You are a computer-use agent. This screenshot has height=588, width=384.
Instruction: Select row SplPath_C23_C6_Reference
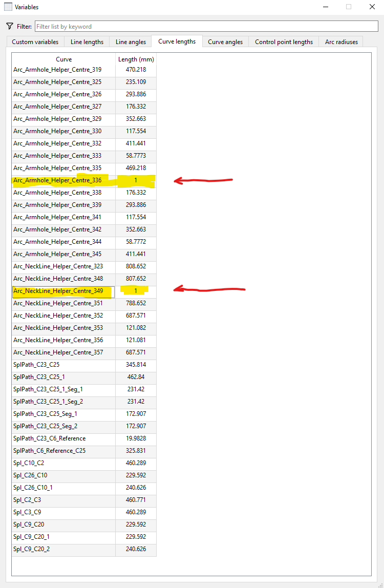pyautogui.click(x=84, y=439)
